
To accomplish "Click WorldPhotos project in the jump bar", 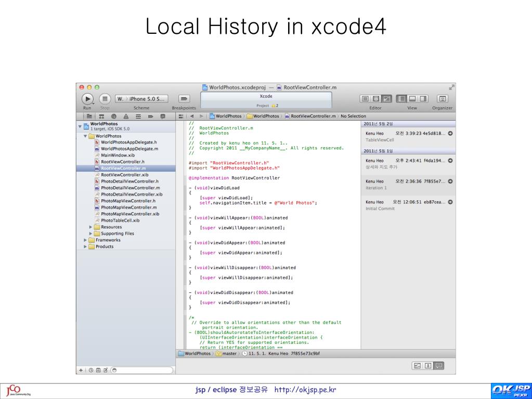I will pyautogui.click(x=226, y=116).
